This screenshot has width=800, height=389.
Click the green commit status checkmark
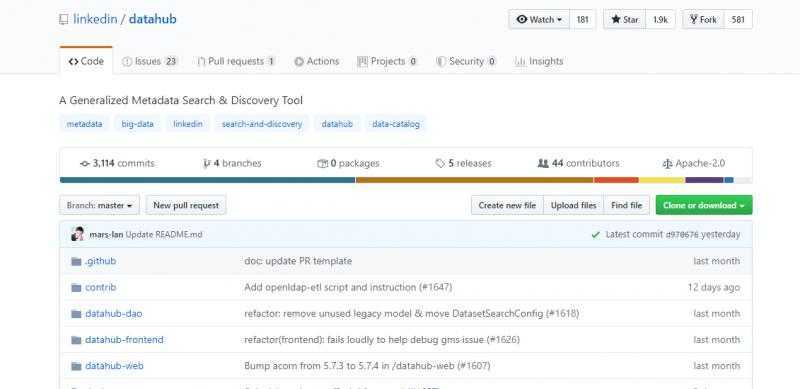click(595, 235)
